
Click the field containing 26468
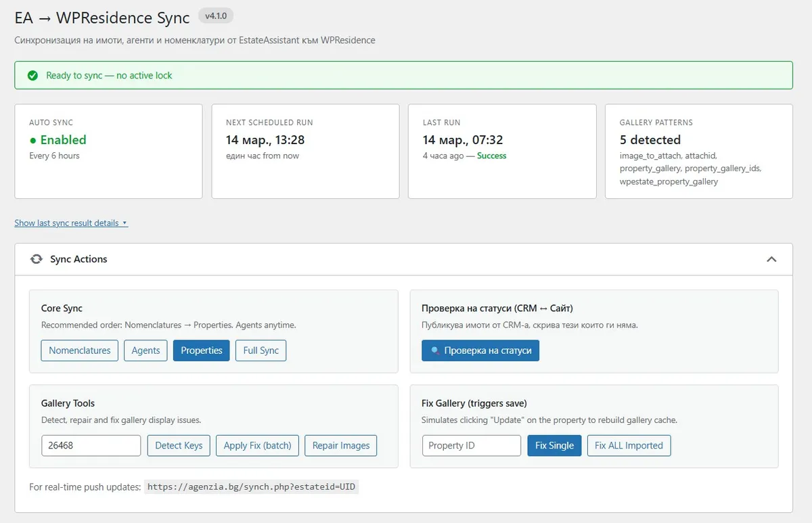[x=91, y=445]
